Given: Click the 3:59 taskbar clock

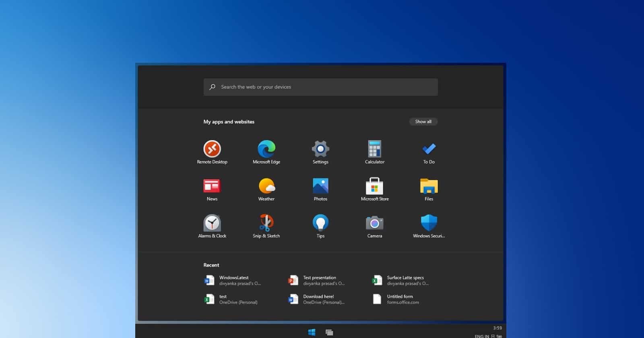Looking at the screenshot, I should point(497,328).
